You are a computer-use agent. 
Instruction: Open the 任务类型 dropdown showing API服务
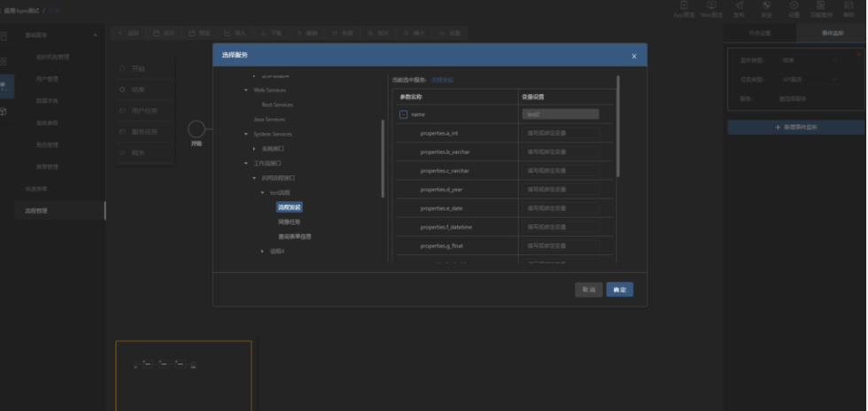(810, 79)
